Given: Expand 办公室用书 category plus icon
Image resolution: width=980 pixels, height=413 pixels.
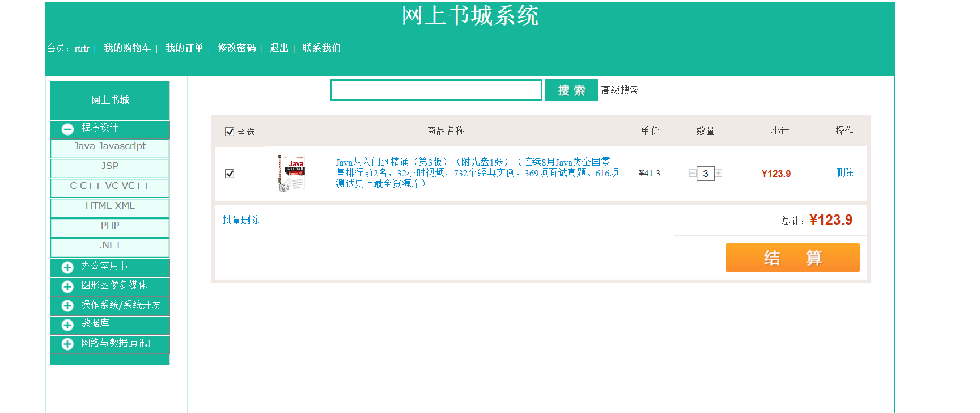Looking at the screenshot, I should tap(67, 267).
